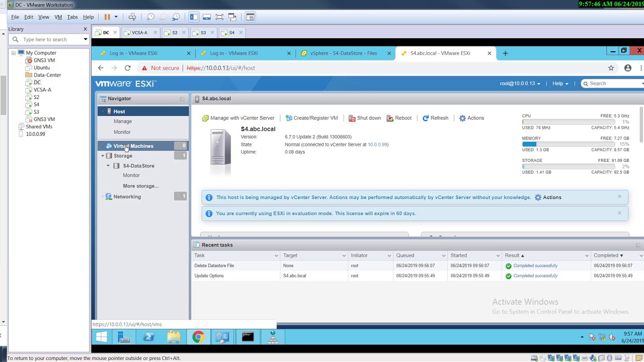644x362 pixels.
Task: Open the Actions gear menu in host toolbar
Action: [x=471, y=118]
